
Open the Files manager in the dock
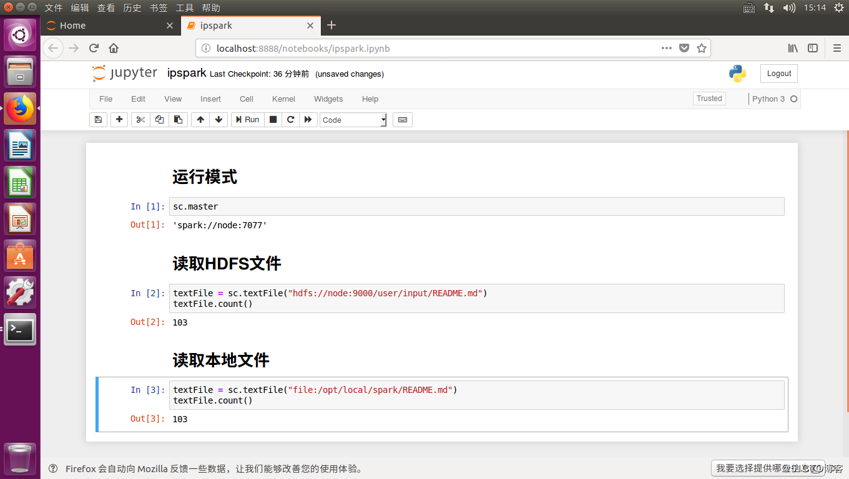point(20,71)
